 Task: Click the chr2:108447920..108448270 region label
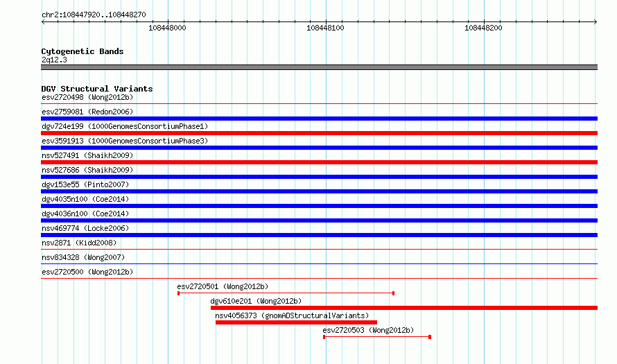[94, 15]
